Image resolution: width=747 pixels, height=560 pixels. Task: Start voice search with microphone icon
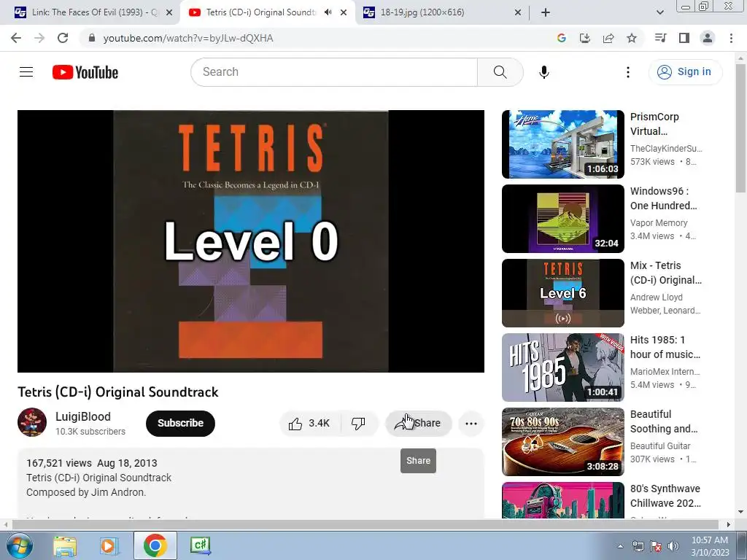point(543,72)
